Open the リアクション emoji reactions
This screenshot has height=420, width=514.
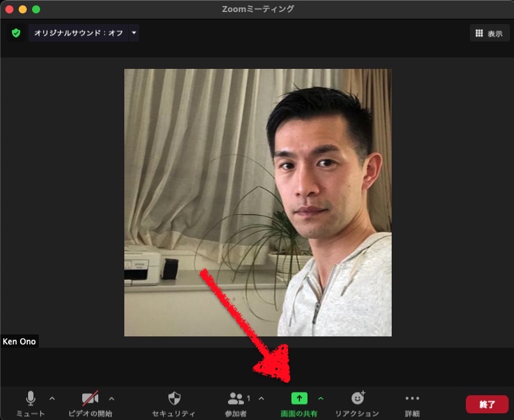[358, 399]
